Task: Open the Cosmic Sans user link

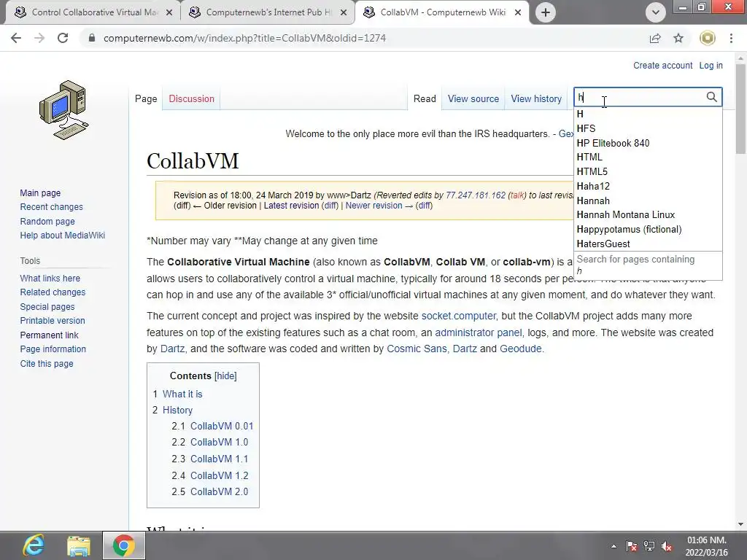Action: coord(417,349)
